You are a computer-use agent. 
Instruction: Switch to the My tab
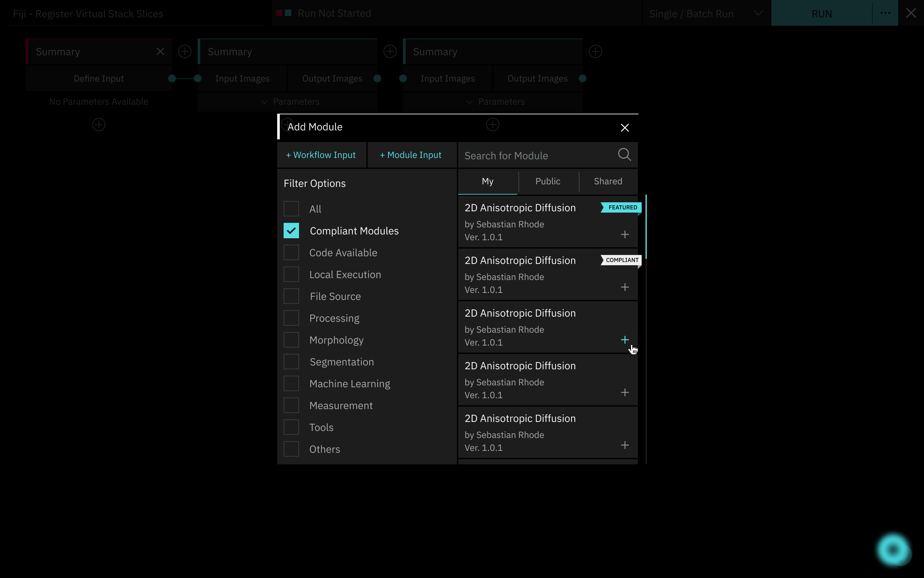tap(488, 181)
